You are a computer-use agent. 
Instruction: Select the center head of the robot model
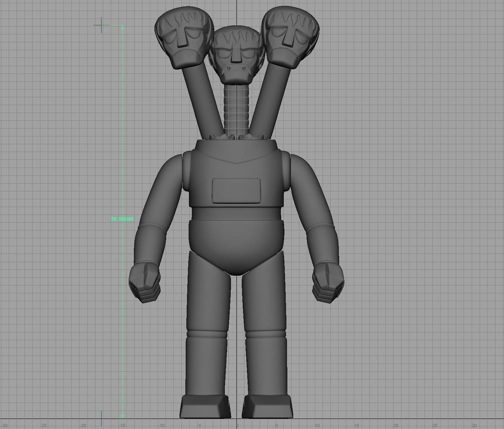[x=236, y=54]
